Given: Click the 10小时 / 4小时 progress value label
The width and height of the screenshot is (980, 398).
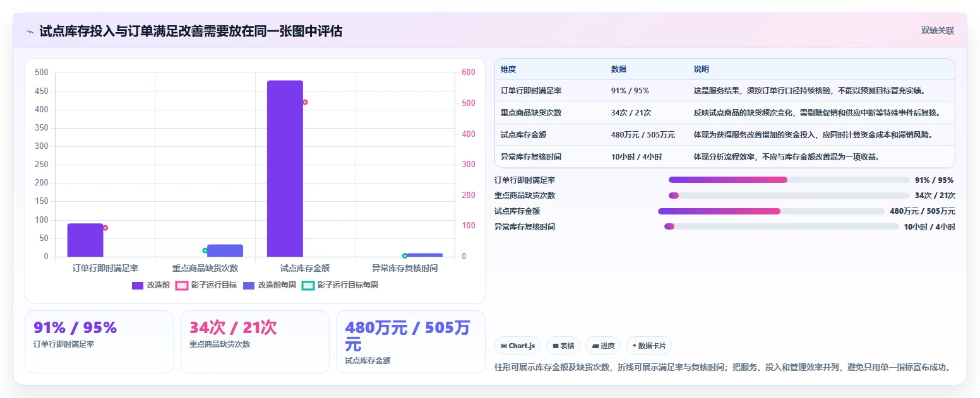Looking at the screenshot, I should point(929,227).
